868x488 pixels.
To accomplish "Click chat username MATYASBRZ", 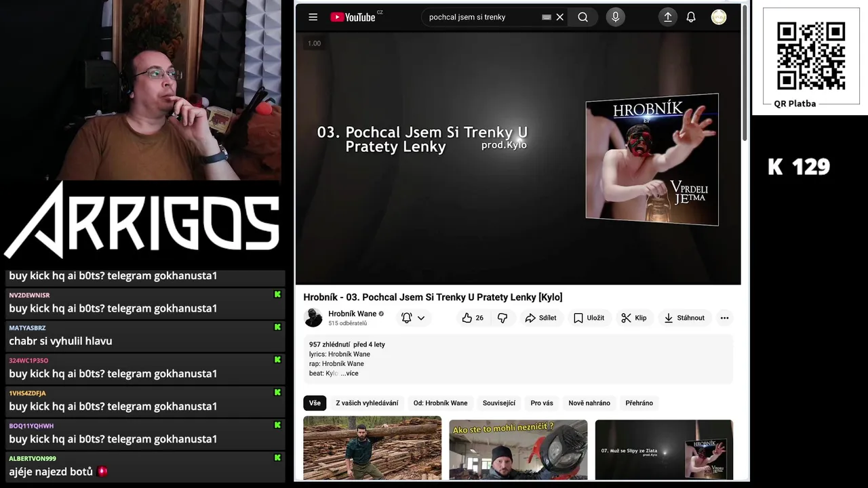I will pyautogui.click(x=27, y=327).
